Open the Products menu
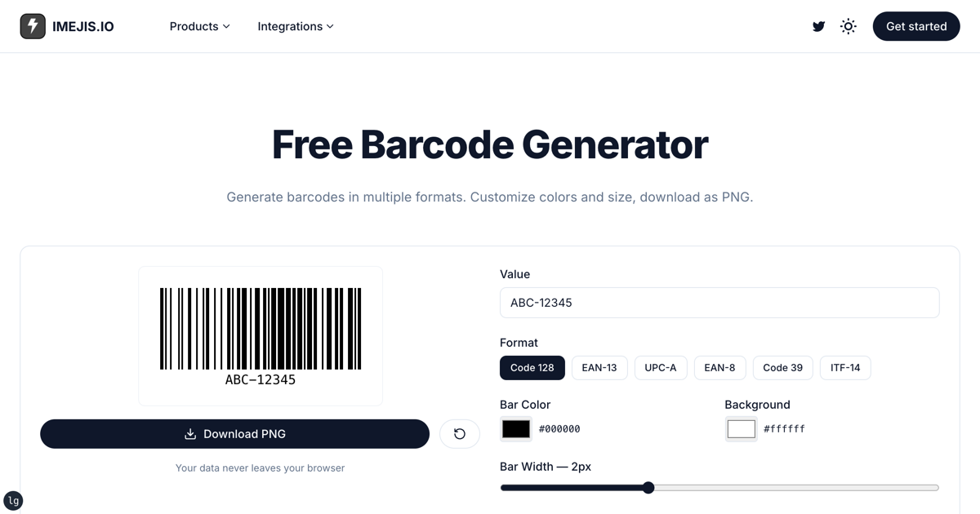Viewport: 980px width, 514px height. (x=194, y=26)
